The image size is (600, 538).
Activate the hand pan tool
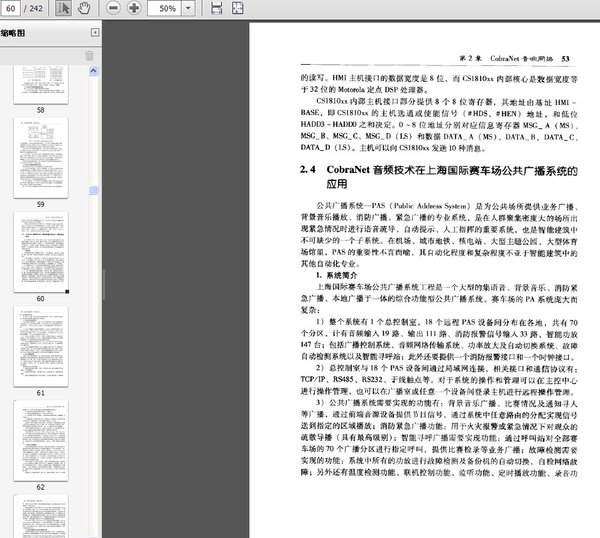84,8
